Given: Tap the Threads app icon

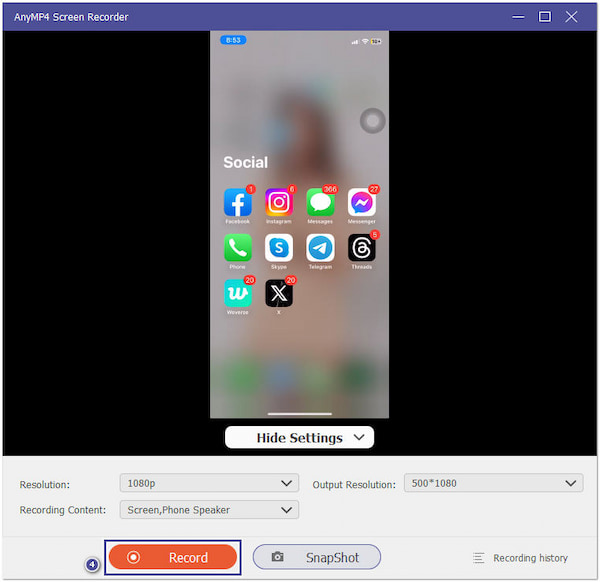Looking at the screenshot, I should tap(362, 248).
